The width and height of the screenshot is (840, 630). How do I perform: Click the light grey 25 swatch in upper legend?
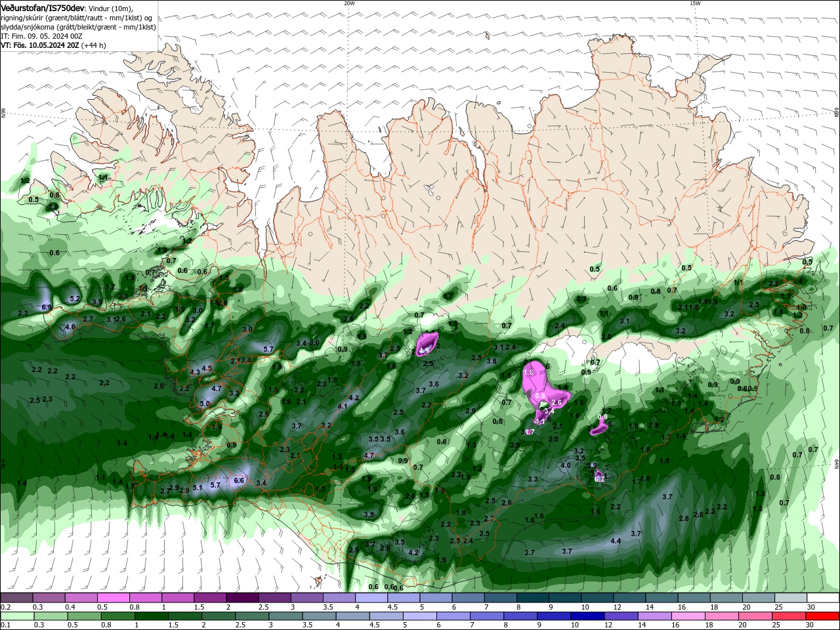[790, 598]
